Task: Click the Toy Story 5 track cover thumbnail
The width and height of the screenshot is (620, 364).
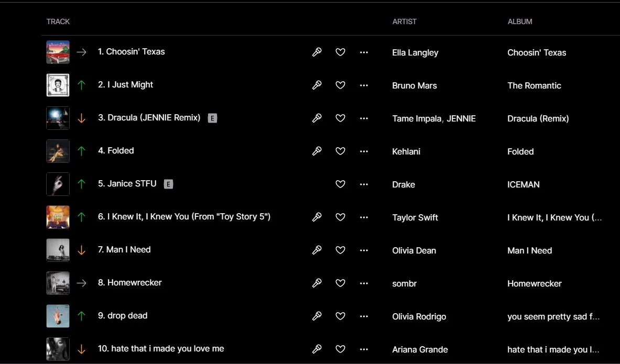Action: 58,217
